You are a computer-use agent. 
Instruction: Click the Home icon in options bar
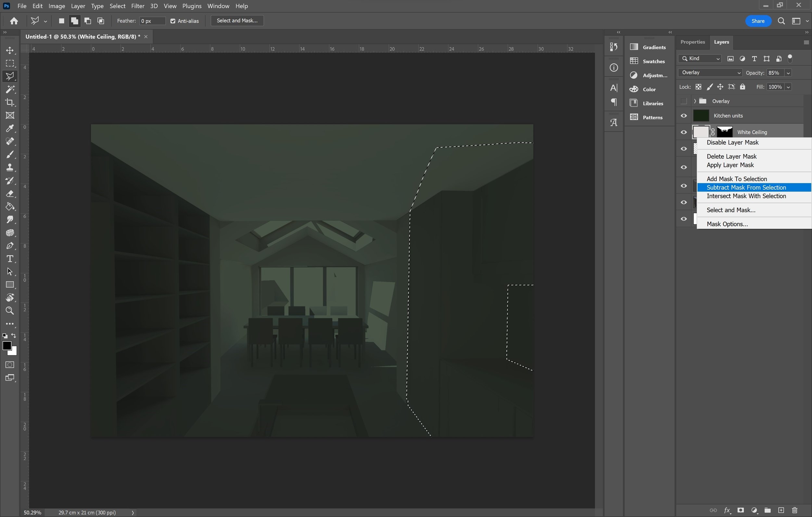click(x=14, y=21)
